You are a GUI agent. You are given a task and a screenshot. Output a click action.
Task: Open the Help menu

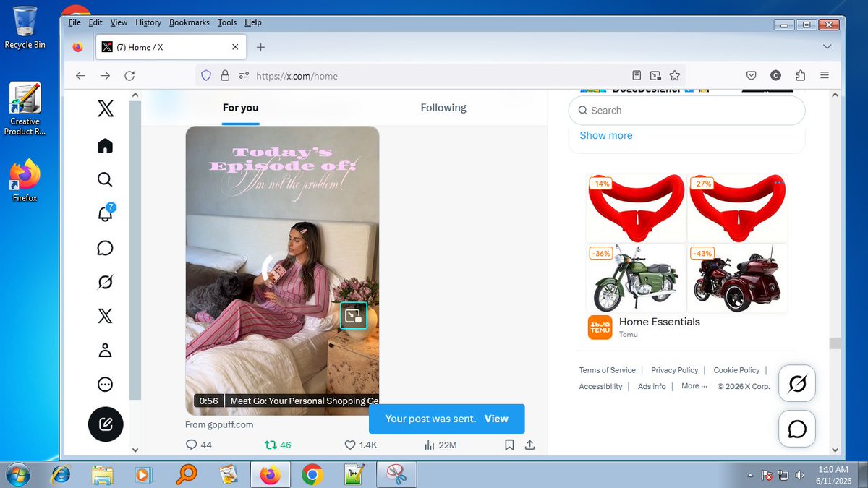(x=253, y=22)
